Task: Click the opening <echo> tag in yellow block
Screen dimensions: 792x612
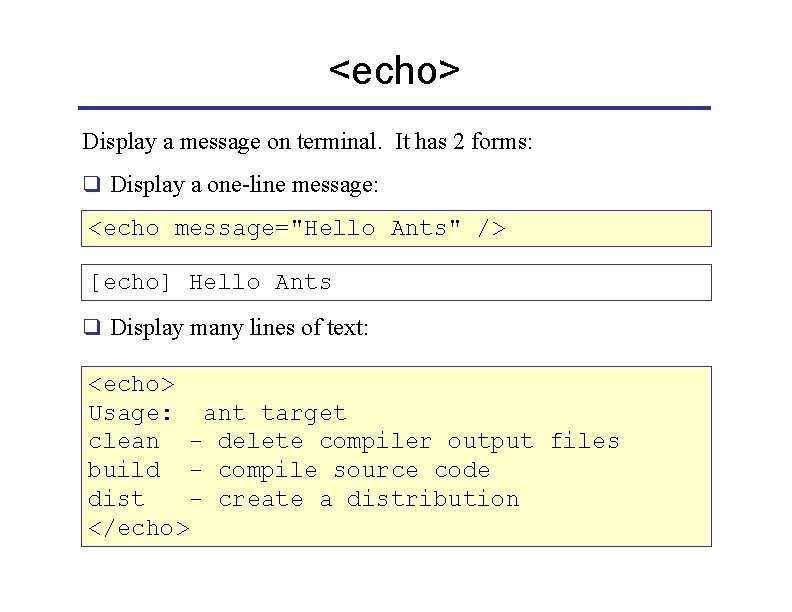Action: [131, 385]
